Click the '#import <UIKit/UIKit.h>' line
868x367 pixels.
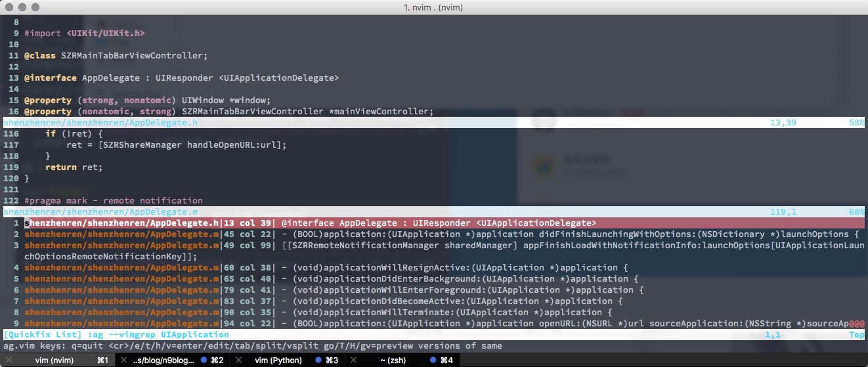tap(85, 33)
